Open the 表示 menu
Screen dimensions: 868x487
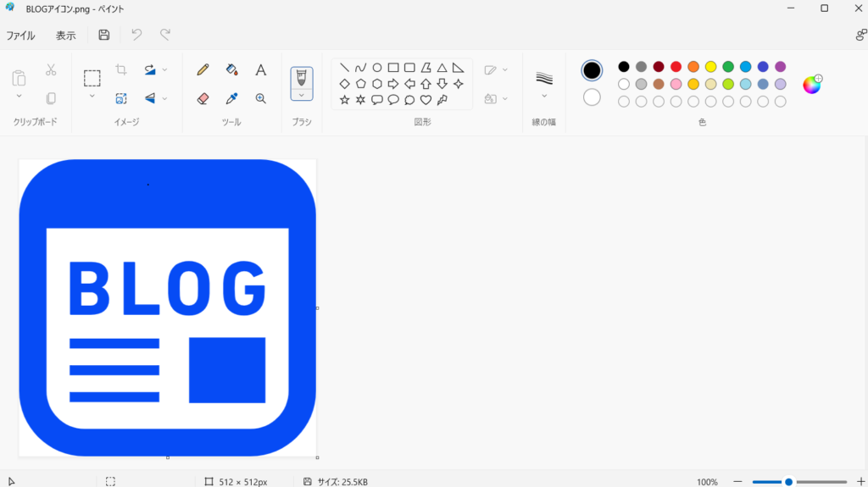[65, 36]
